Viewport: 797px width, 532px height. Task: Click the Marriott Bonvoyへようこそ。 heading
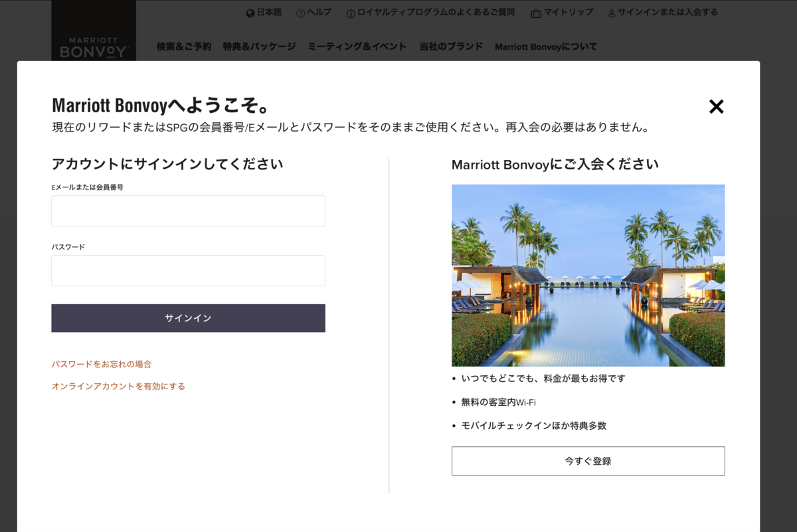click(161, 106)
